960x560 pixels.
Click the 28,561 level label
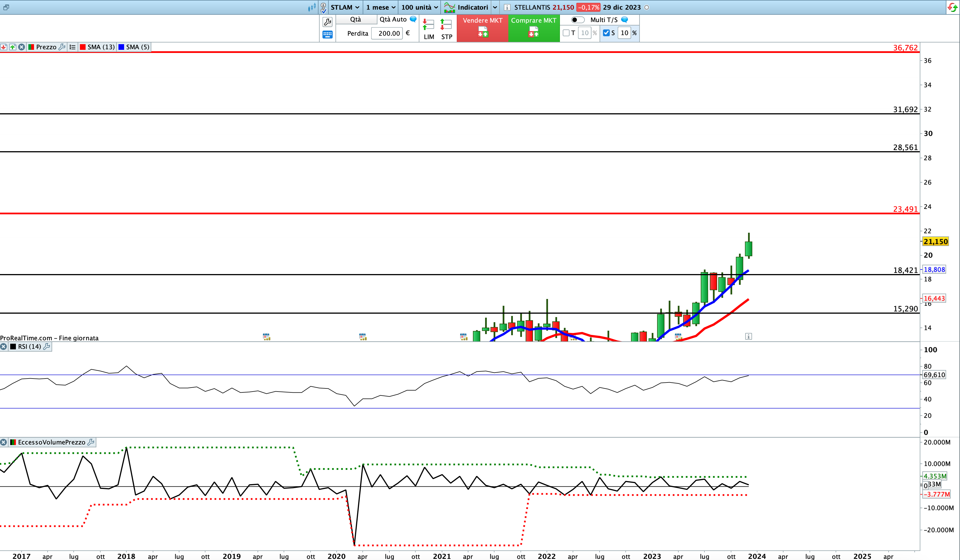pyautogui.click(x=905, y=147)
